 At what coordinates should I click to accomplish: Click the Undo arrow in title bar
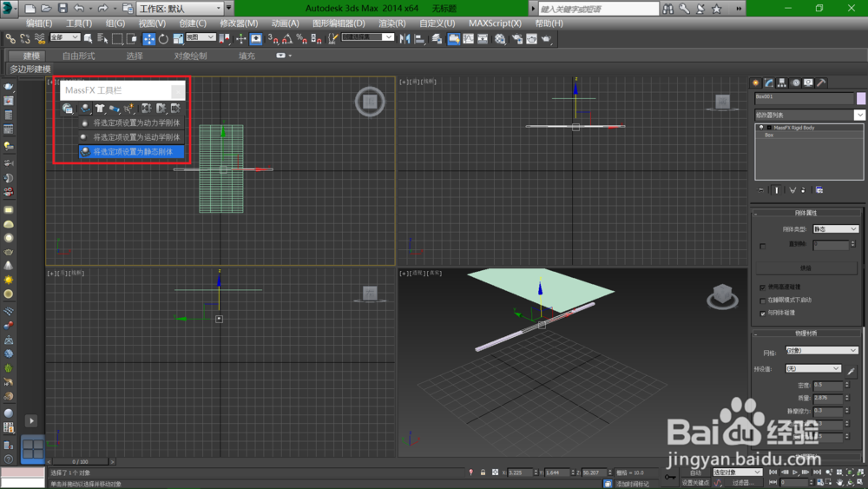point(79,9)
